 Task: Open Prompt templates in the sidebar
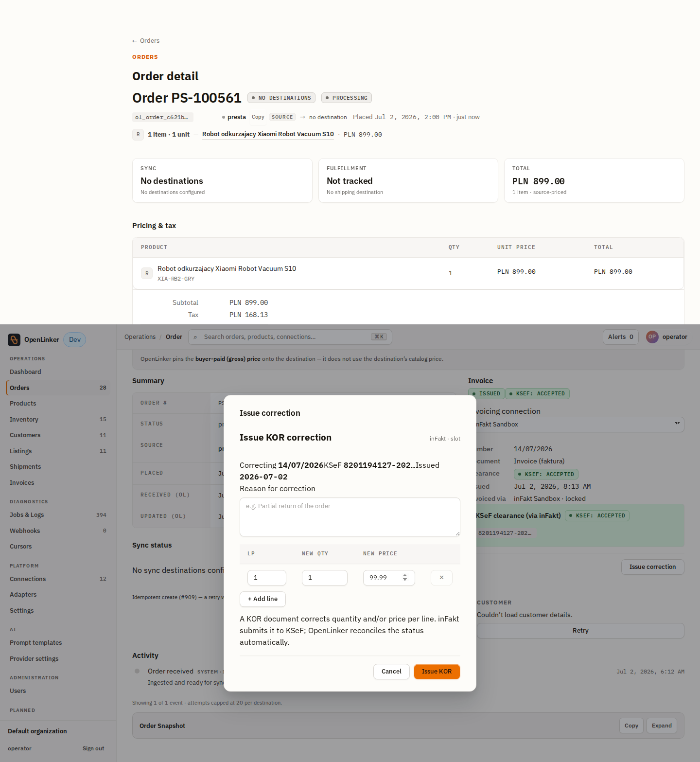click(58, 643)
